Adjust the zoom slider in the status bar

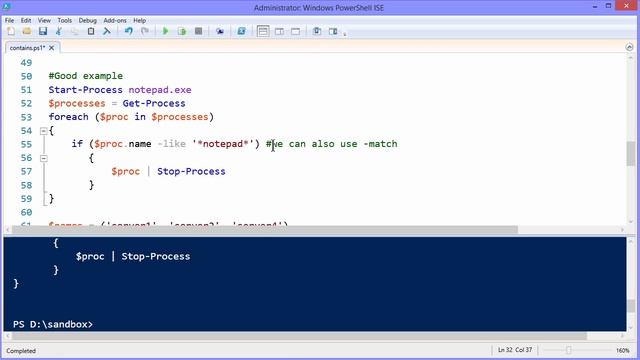point(569,350)
